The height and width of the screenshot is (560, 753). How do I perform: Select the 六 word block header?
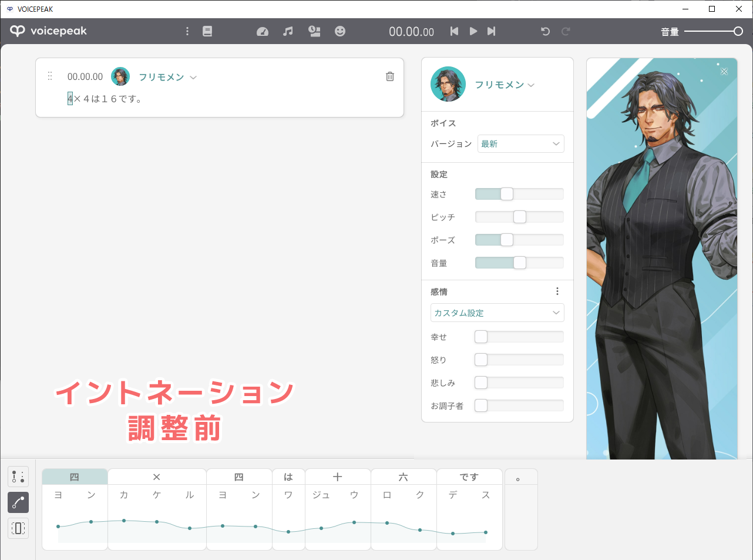[x=404, y=477]
